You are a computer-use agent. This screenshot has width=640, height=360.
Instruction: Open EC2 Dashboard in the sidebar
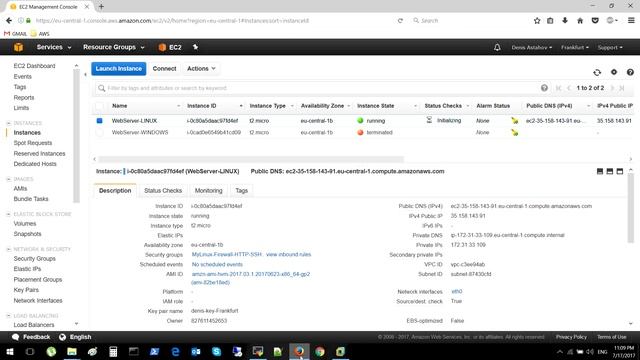point(34,66)
